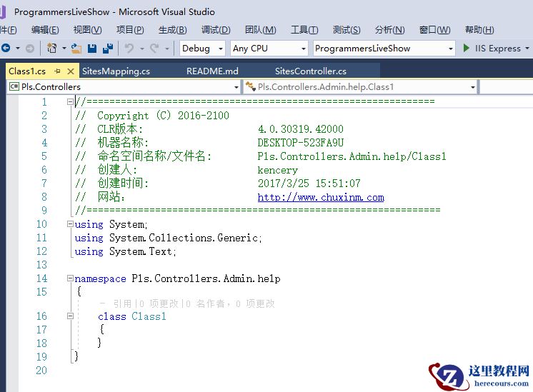This screenshot has width=533, height=392.
Task: Open the 窗口(W) menu
Action: (435, 30)
